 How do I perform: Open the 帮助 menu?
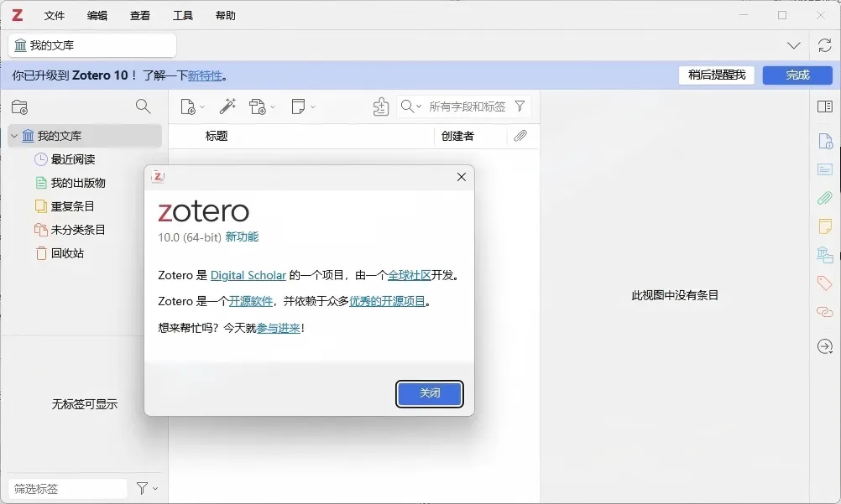click(x=225, y=16)
